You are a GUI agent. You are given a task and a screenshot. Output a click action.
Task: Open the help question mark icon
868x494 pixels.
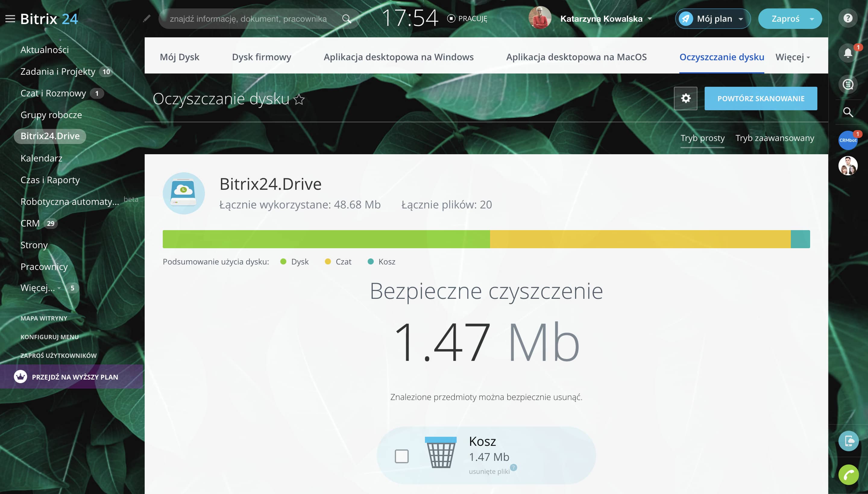coord(848,18)
